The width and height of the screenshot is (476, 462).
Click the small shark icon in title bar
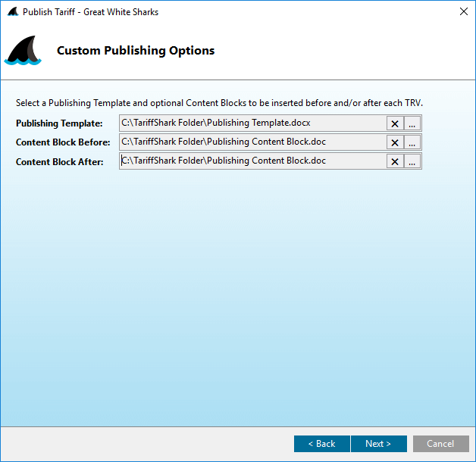(x=12, y=12)
